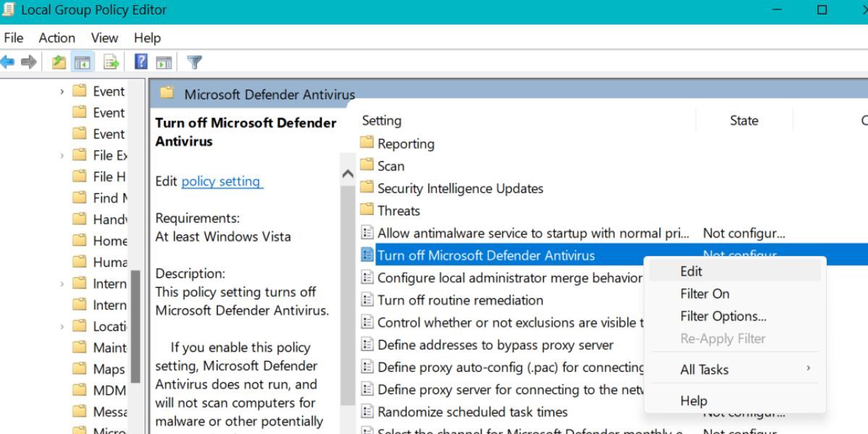
Task: Select Edit from the context menu
Action: (x=691, y=271)
